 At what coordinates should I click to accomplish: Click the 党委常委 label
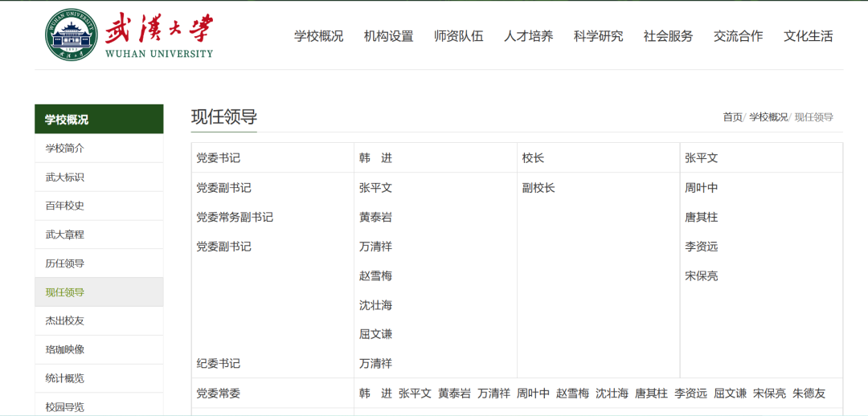click(218, 394)
